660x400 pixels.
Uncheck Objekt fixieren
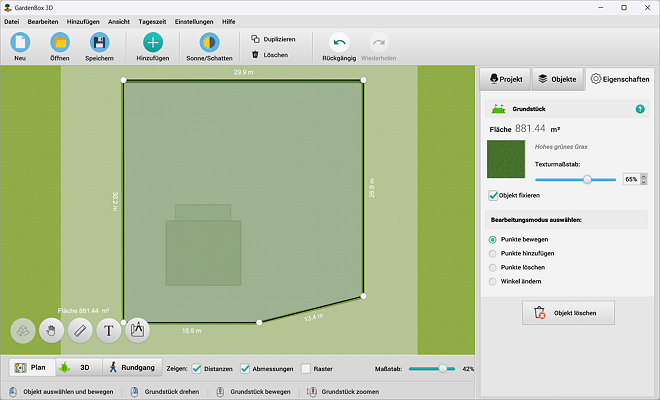tap(493, 195)
